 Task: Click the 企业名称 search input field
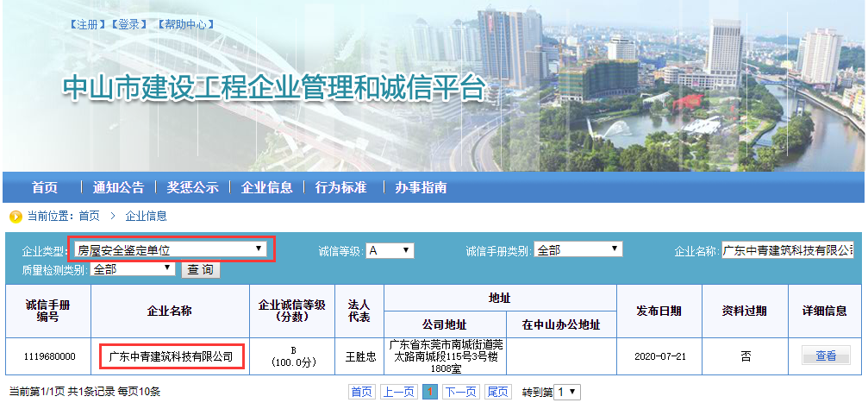pyautogui.click(x=787, y=250)
